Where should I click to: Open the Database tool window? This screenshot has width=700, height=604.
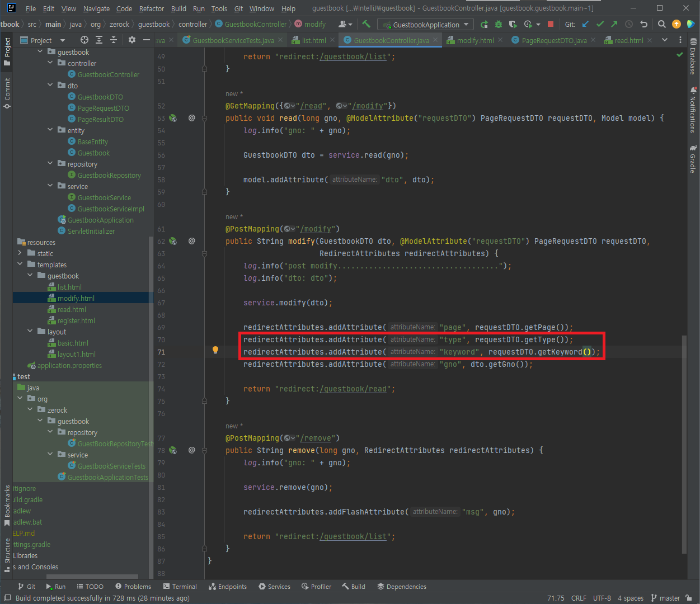coord(693,56)
